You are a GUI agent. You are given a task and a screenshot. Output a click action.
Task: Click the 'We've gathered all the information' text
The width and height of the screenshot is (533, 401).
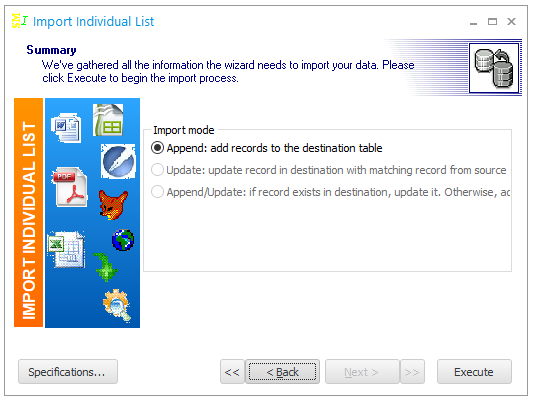click(x=228, y=71)
